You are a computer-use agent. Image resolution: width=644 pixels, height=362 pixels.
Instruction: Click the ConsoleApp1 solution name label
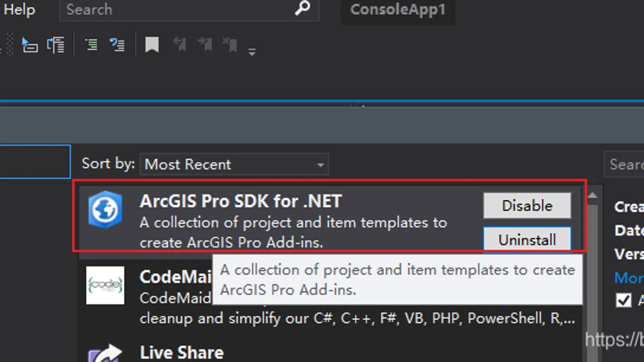coord(398,10)
